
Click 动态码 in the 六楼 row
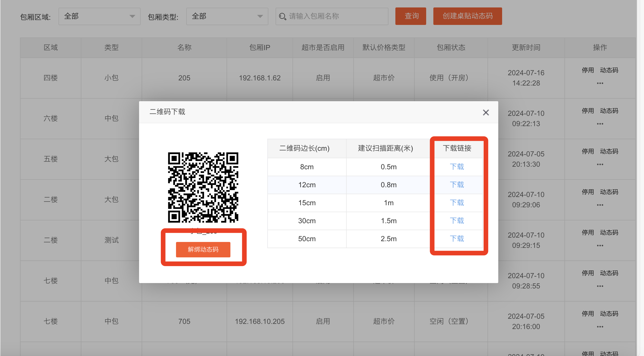(609, 111)
